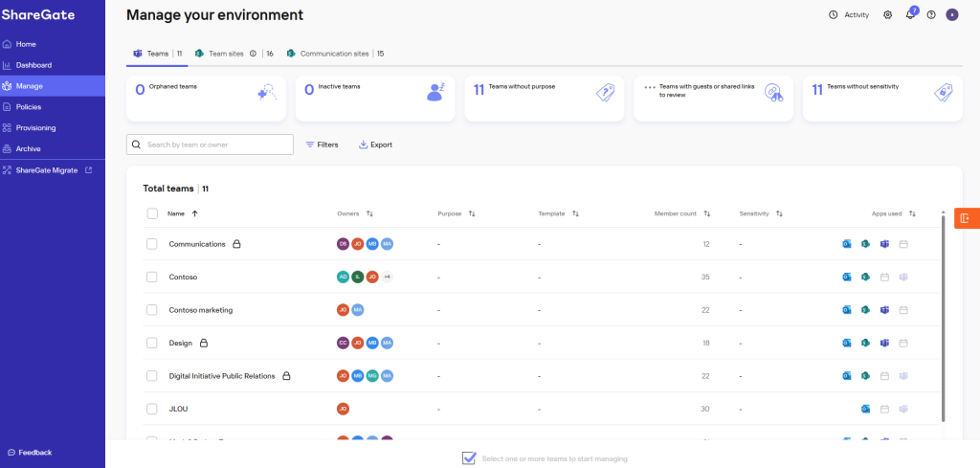Click the Outlook app icon for Communications
Image resolution: width=980 pixels, height=468 pixels.
[847, 244]
